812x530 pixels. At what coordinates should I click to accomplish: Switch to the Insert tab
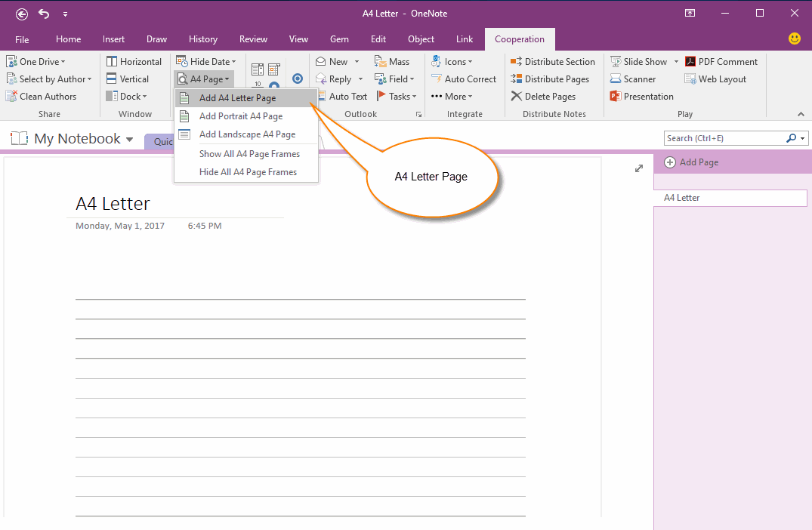[x=113, y=39]
